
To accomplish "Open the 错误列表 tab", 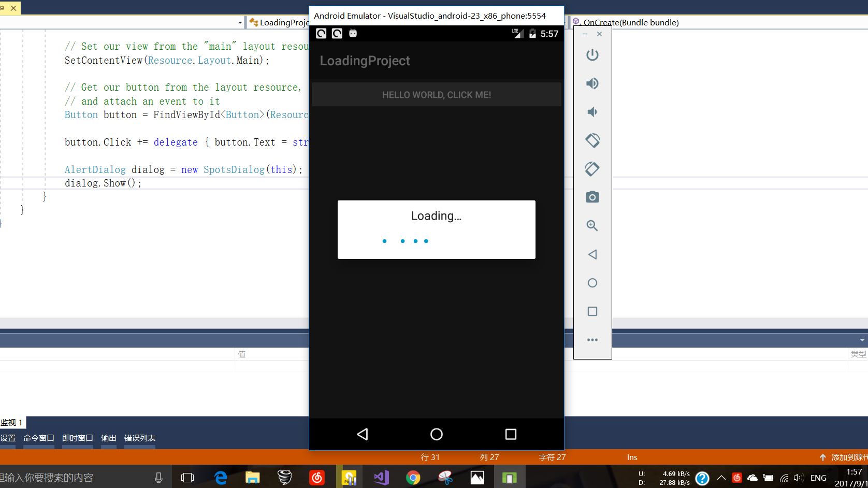I will tap(140, 438).
